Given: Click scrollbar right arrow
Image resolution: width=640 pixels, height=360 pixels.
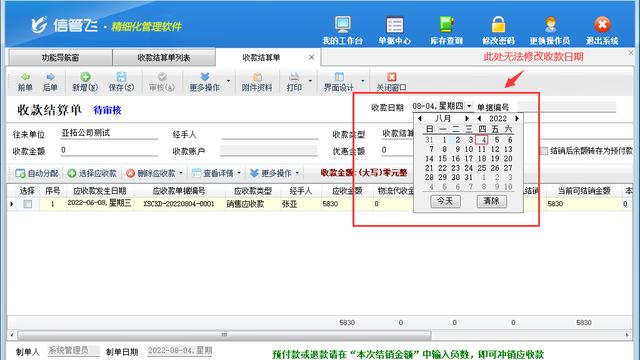Looking at the screenshot, I should click(x=627, y=335).
